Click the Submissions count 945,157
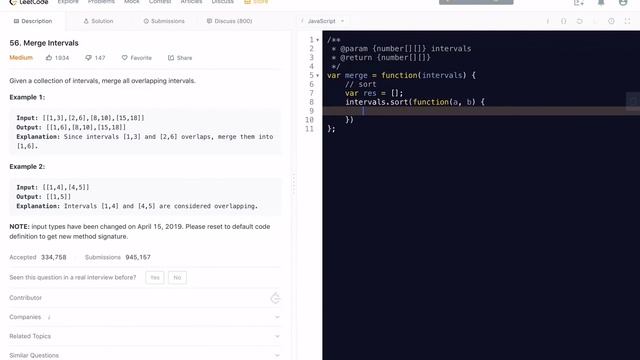The width and height of the screenshot is (640, 360). point(138,257)
